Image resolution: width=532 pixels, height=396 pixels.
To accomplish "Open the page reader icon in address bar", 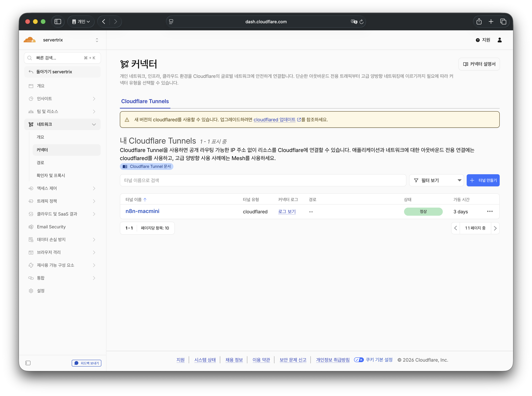I will tap(171, 22).
